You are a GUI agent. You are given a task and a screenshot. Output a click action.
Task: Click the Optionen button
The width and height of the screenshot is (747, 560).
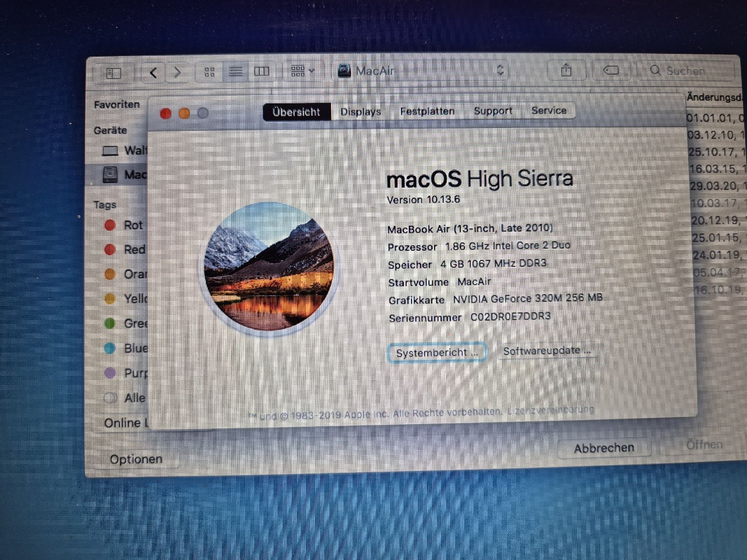136,459
